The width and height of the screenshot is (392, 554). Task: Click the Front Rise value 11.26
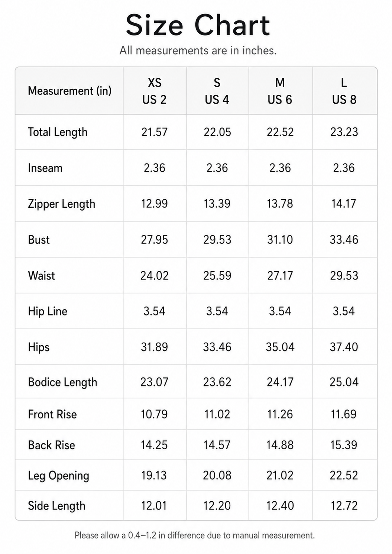tap(280, 414)
